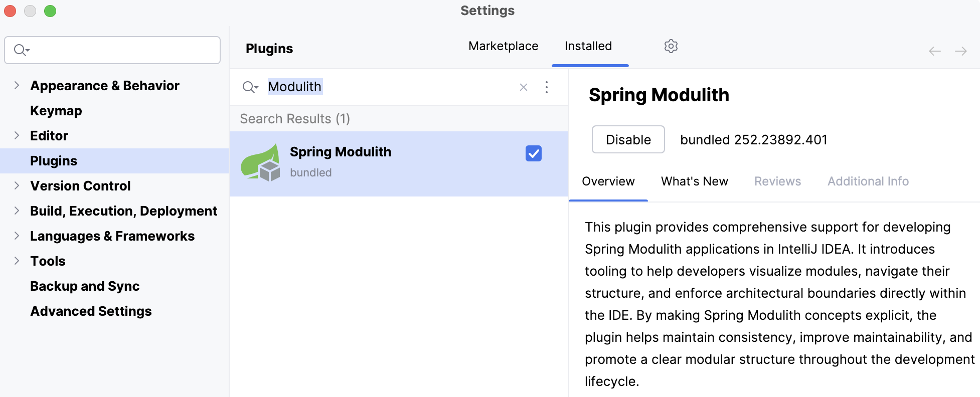The width and height of the screenshot is (980, 397).
Task: Expand the Languages & Frameworks node
Action: (16, 236)
